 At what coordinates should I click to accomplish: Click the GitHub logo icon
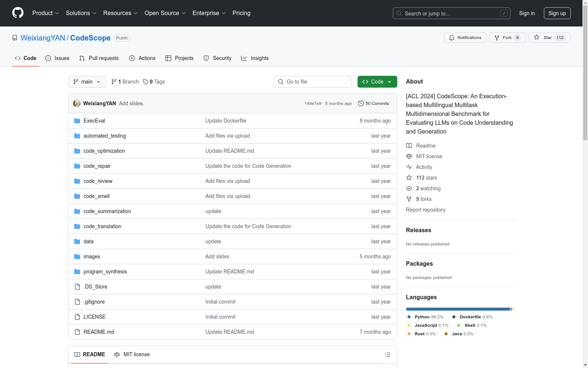(18, 13)
